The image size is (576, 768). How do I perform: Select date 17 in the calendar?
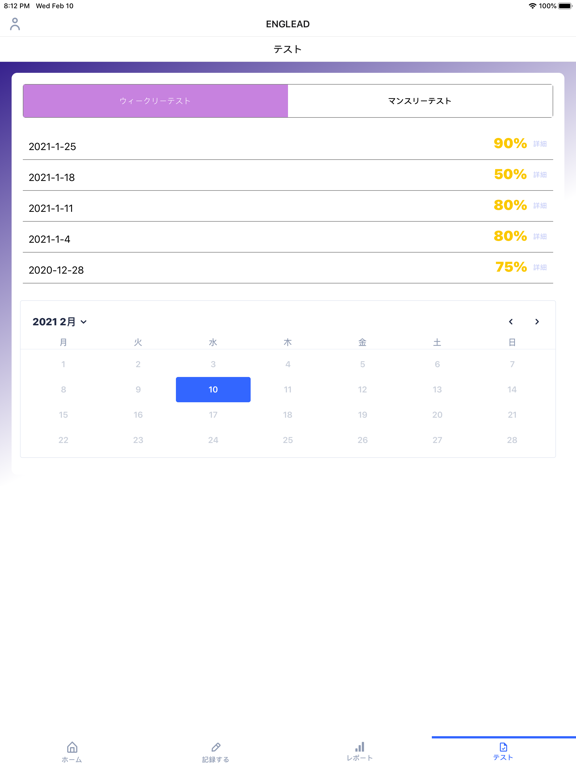pos(213,415)
